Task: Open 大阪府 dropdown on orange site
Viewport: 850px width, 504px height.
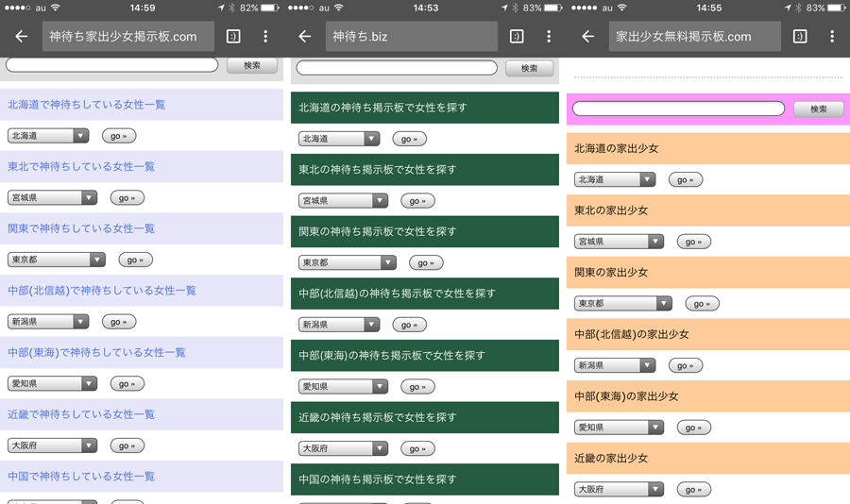Action: pyautogui.click(x=619, y=489)
